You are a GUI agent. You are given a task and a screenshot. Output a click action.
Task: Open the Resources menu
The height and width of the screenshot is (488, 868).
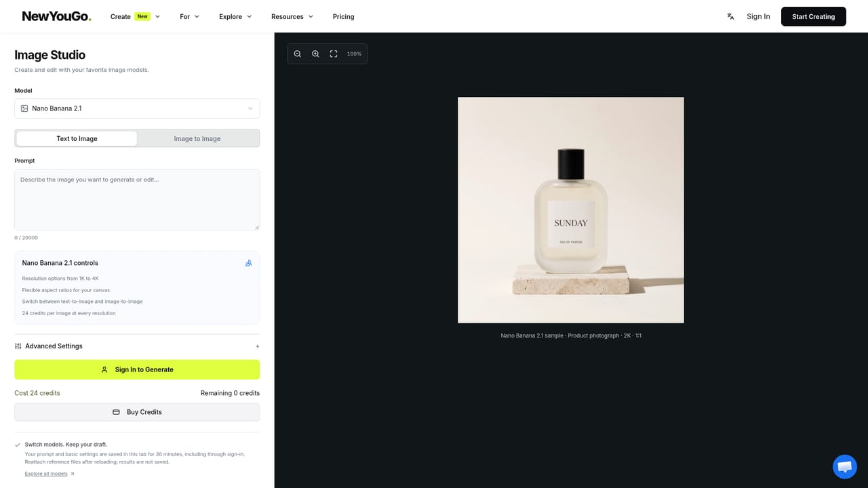click(x=292, y=16)
